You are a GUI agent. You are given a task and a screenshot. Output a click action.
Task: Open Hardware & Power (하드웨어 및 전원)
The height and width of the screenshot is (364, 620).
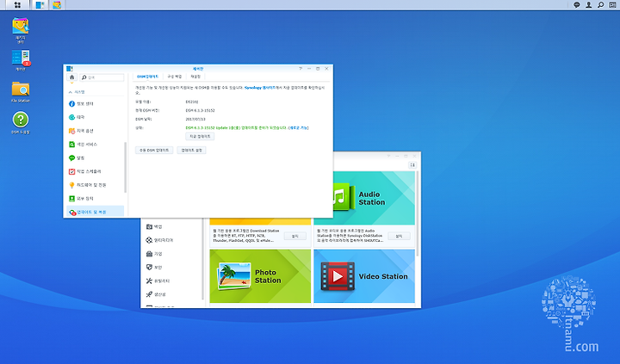[96, 185]
